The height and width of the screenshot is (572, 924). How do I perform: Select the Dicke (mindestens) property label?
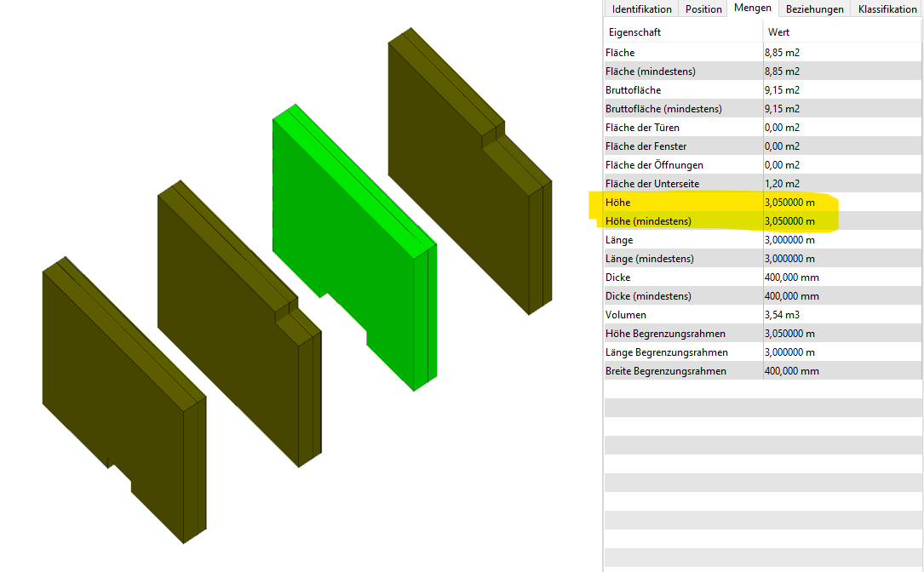tap(647, 296)
